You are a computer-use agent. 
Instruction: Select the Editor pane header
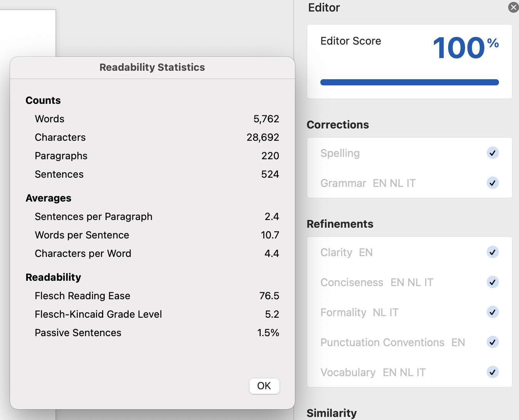[x=324, y=8]
